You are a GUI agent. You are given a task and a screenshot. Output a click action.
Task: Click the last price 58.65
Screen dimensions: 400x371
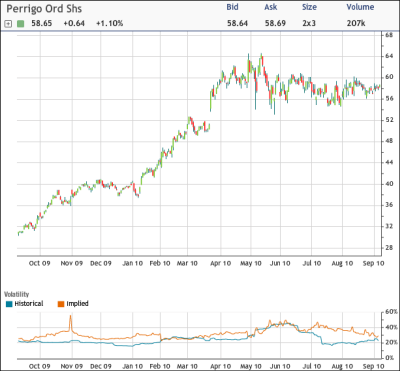pyautogui.click(x=42, y=23)
